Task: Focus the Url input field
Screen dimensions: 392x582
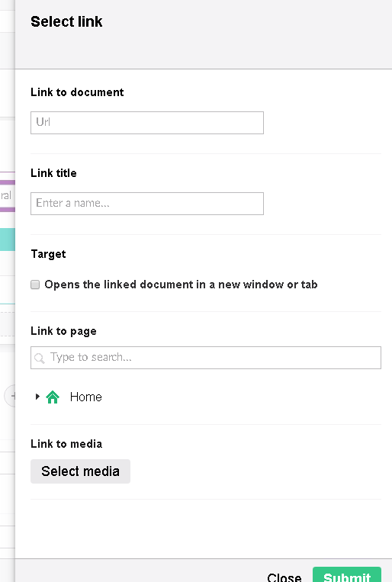Action: (147, 123)
